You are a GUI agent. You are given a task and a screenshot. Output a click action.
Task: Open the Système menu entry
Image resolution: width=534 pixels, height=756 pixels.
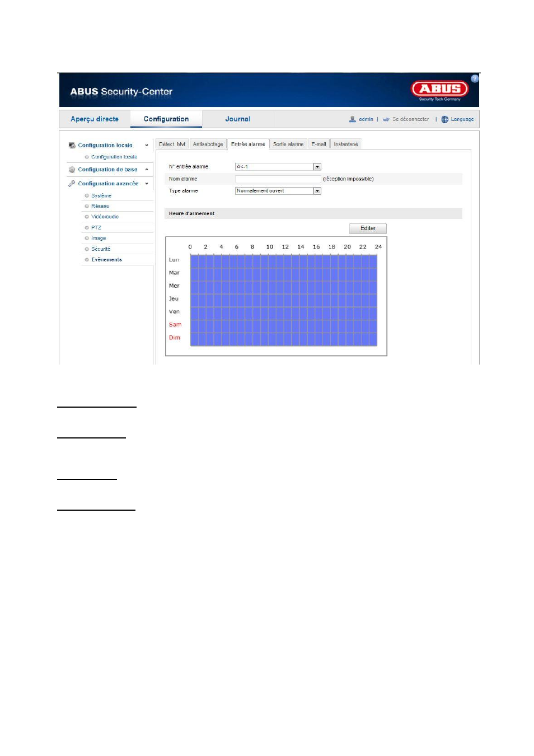point(101,195)
